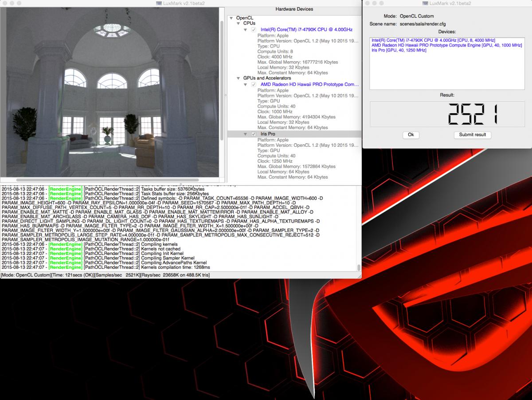The height and width of the screenshot is (400, 532).
Task: Collapse the Iris Pro details arrow
Action: 245,134
